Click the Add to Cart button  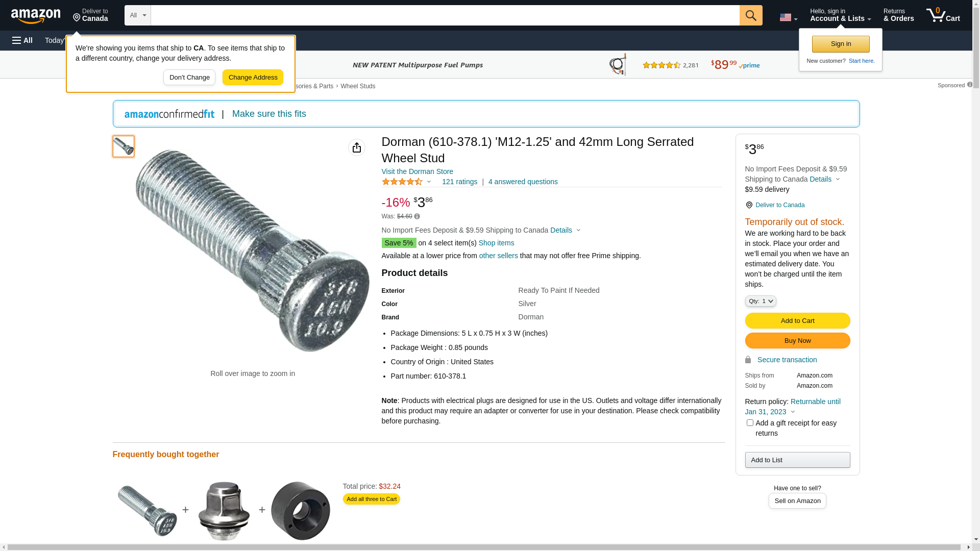pos(797,320)
